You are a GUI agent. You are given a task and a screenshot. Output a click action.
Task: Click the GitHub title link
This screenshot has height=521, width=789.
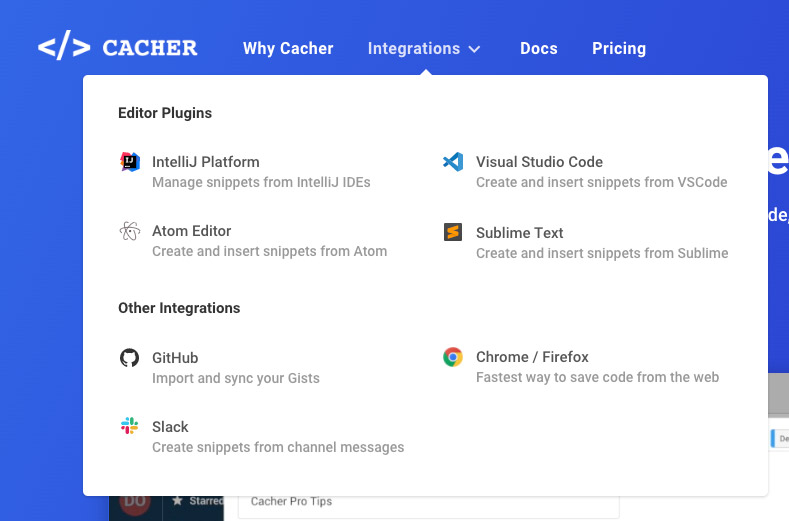(175, 358)
